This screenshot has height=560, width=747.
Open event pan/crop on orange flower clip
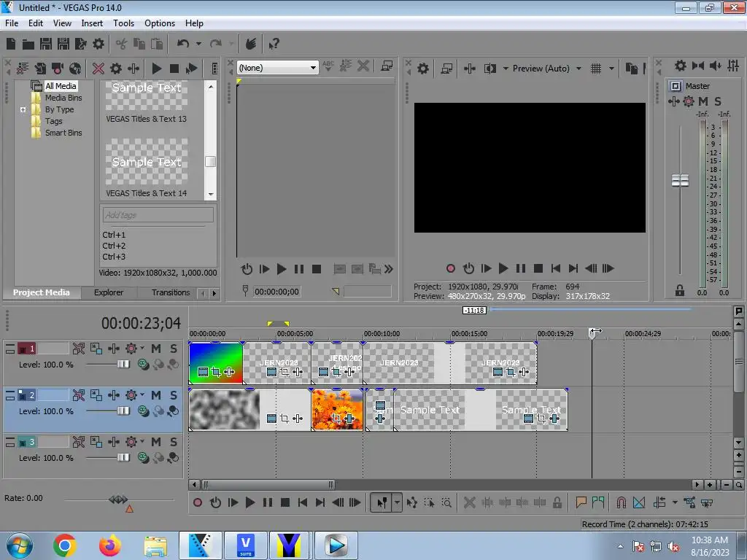(x=336, y=419)
